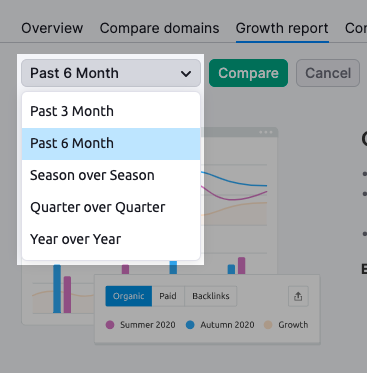Open the Overview tab
This screenshot has height=373, width=367.
[52, 28]
